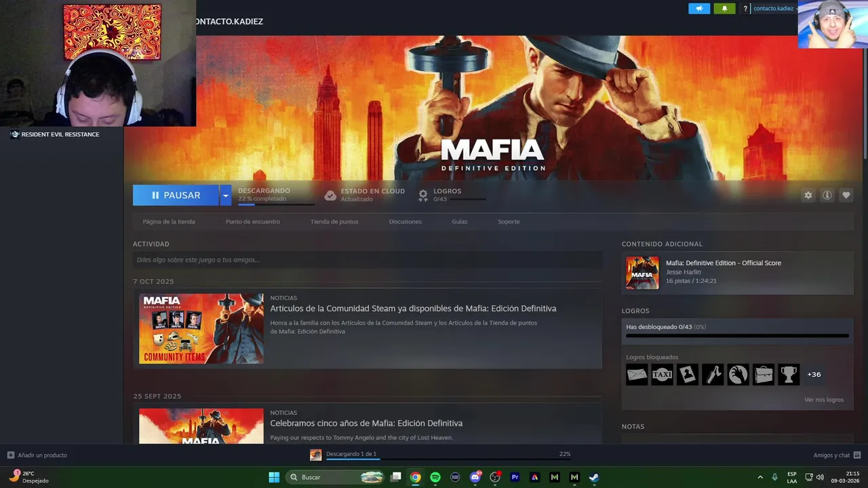Open Adobe Premiere Pro from taskbar
The image size is (868, 488).
[x=515, y=477]
